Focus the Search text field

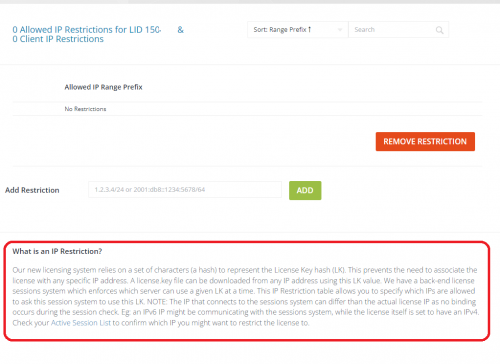[x=398, y=30]
